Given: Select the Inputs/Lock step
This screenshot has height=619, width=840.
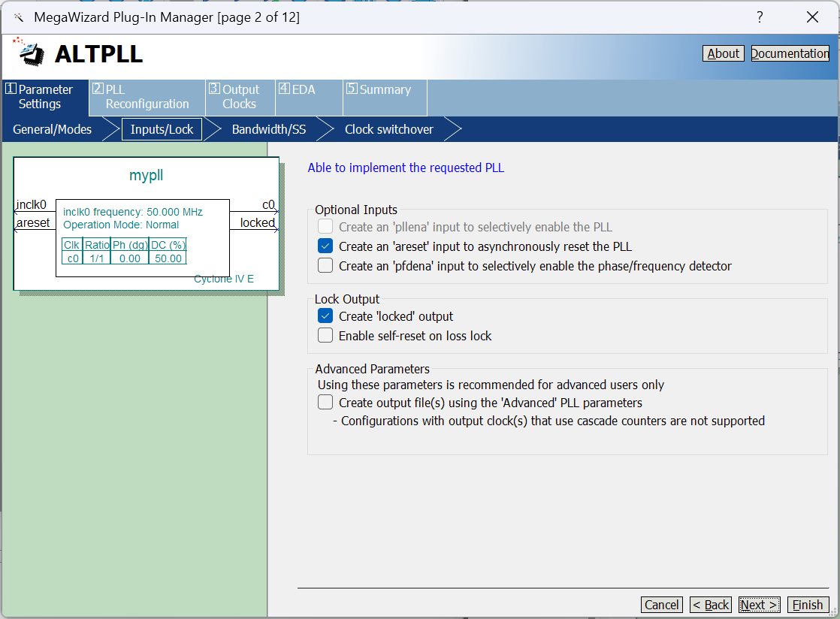Looking at the screenshot, I should [x=162, y=129].
